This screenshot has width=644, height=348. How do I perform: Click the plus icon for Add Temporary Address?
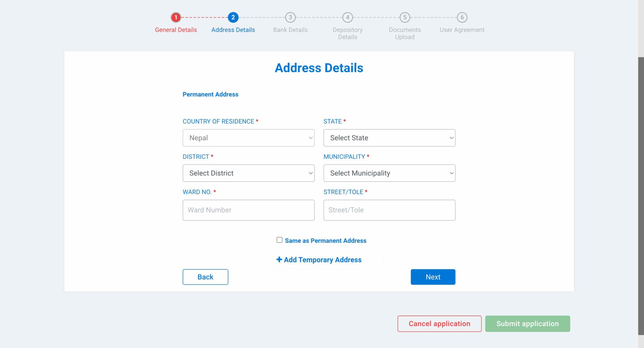coord(279,259)
